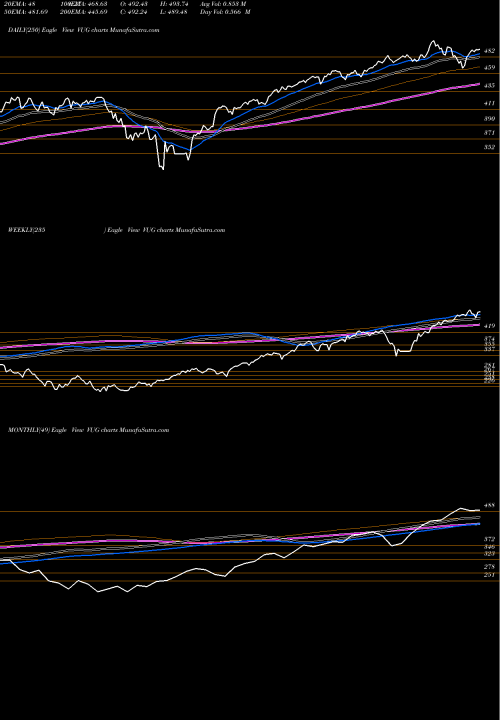
Task: Select the open price 'O: 492.43'
Action: (133, 4)
